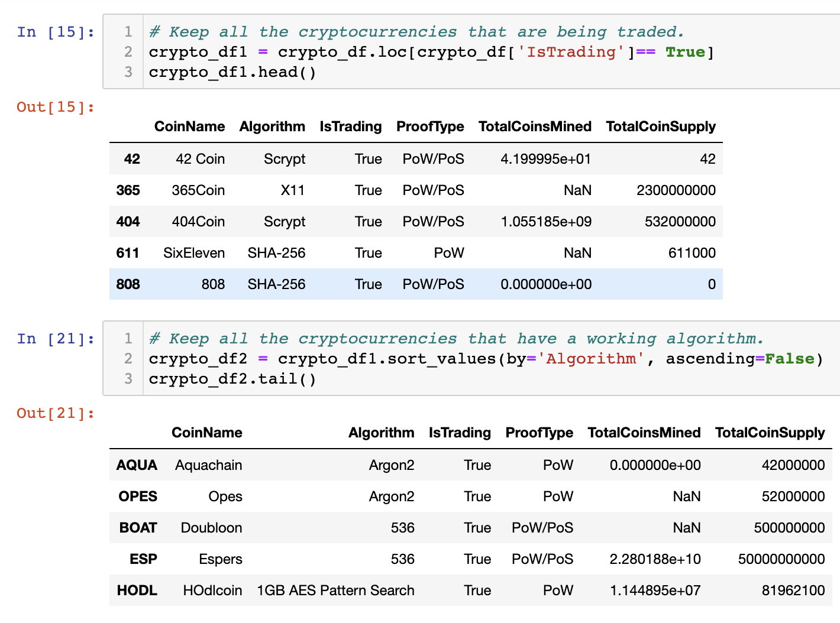Click the '404Coin' coin name cell
The height and width of the screenshot is (623, 840).
198,222
